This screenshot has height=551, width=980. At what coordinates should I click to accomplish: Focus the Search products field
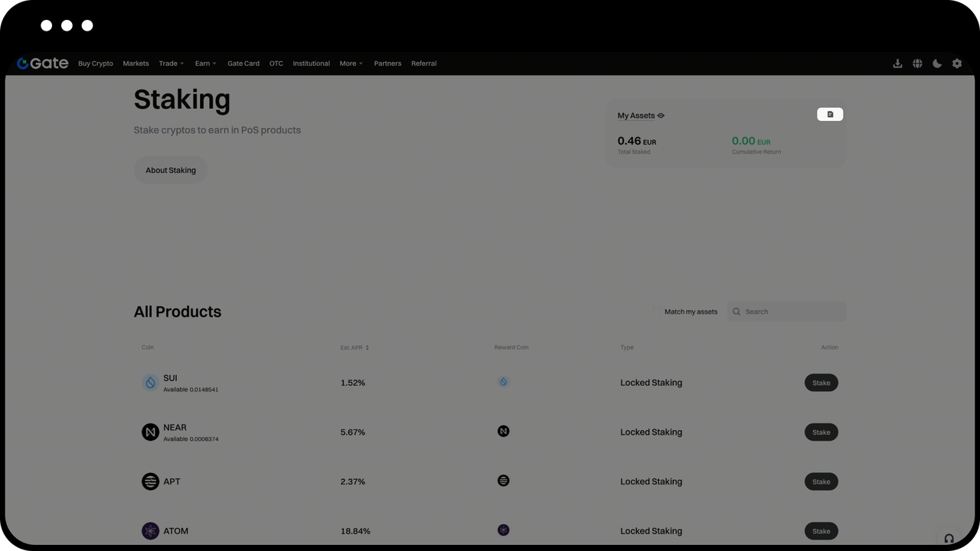[x=786, y=311]
